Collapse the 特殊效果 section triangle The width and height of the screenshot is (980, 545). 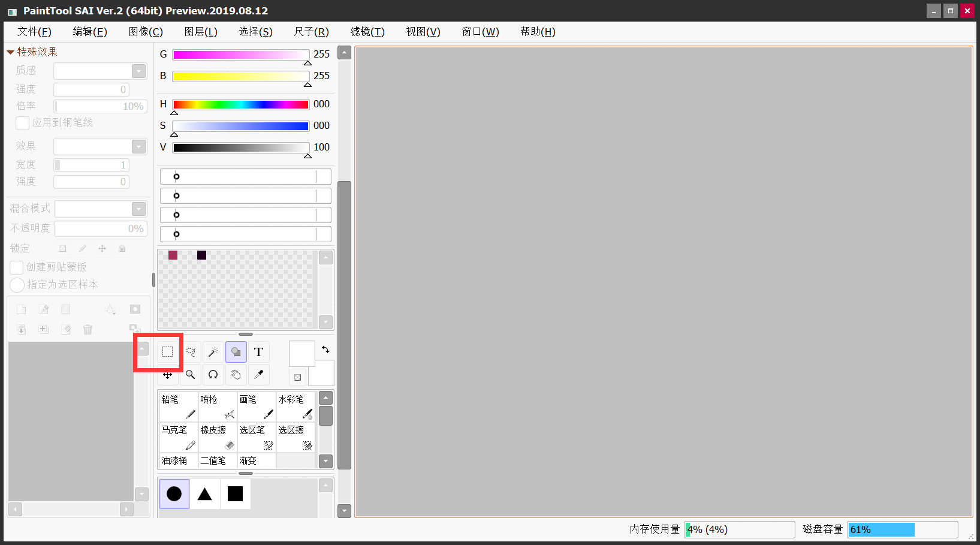click(10, 52)
